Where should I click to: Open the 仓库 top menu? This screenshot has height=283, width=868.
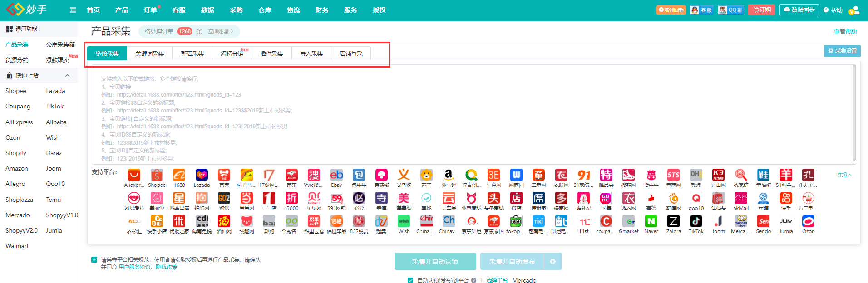(x=265, y=10)
